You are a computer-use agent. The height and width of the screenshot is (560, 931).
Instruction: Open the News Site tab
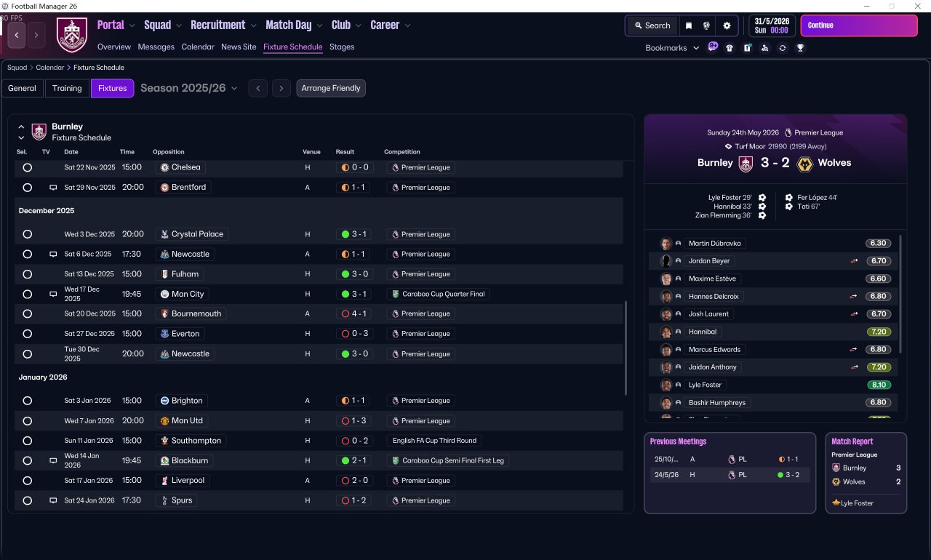pos(239,47)
